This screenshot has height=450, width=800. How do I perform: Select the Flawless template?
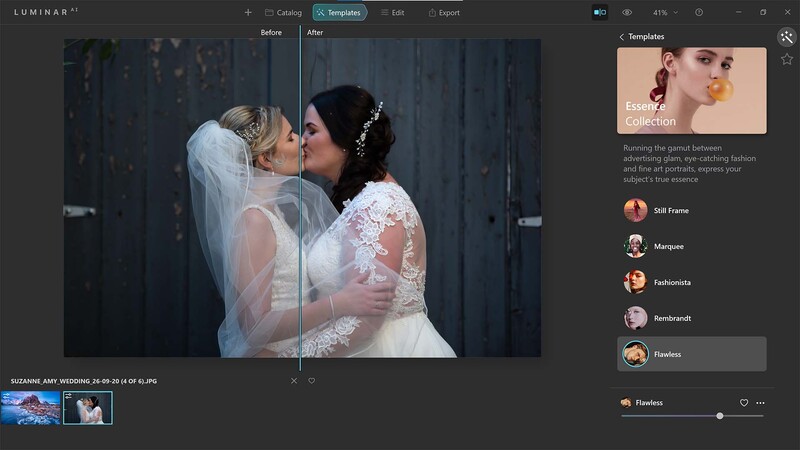point(691,354)
